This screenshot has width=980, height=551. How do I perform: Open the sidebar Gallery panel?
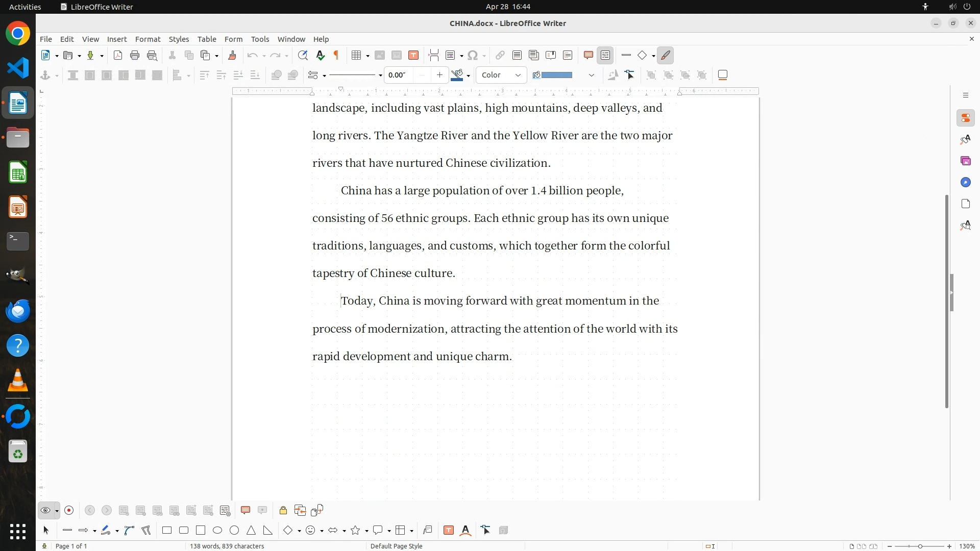(965, 161)
